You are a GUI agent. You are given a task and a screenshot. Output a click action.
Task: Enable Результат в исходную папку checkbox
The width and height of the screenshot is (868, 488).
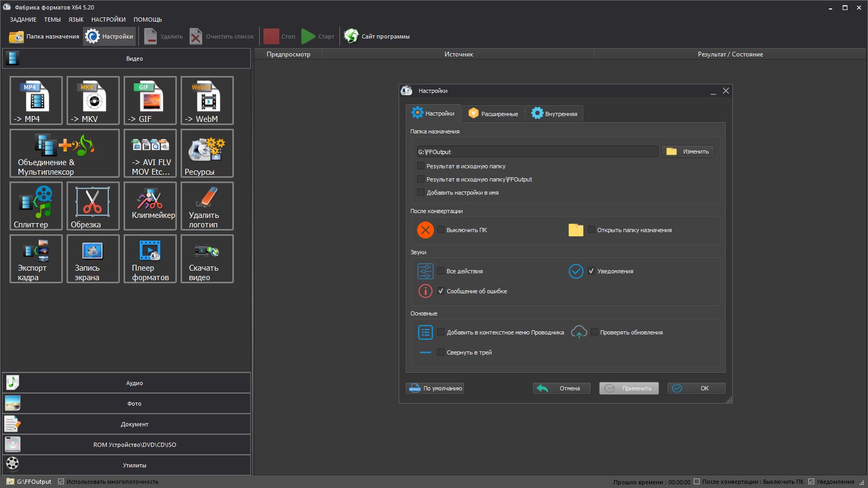421,166
